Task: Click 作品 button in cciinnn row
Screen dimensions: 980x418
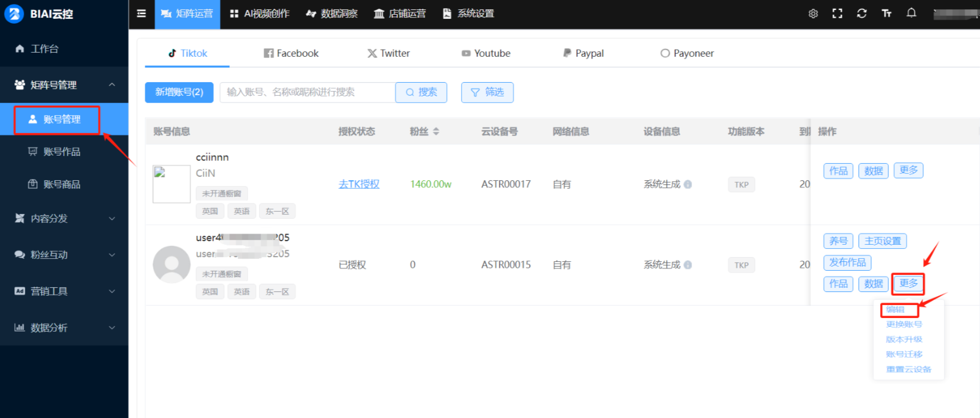Action: pyautogui.click(x=838, y=171)
